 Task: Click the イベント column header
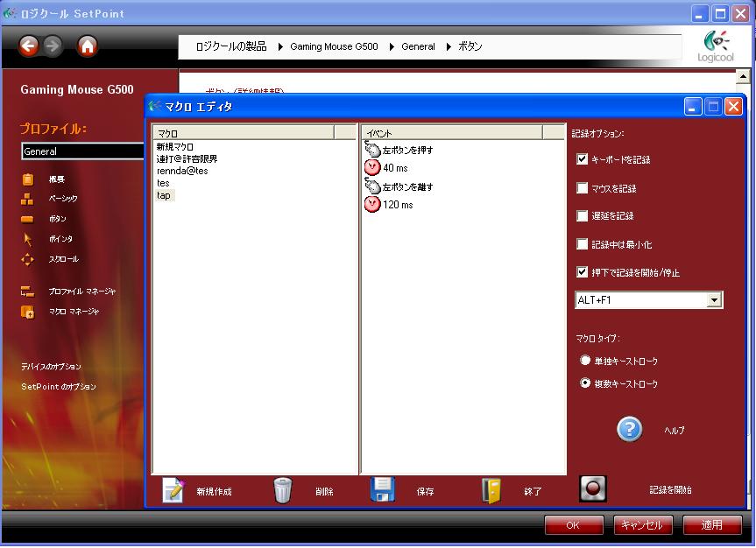452,132
